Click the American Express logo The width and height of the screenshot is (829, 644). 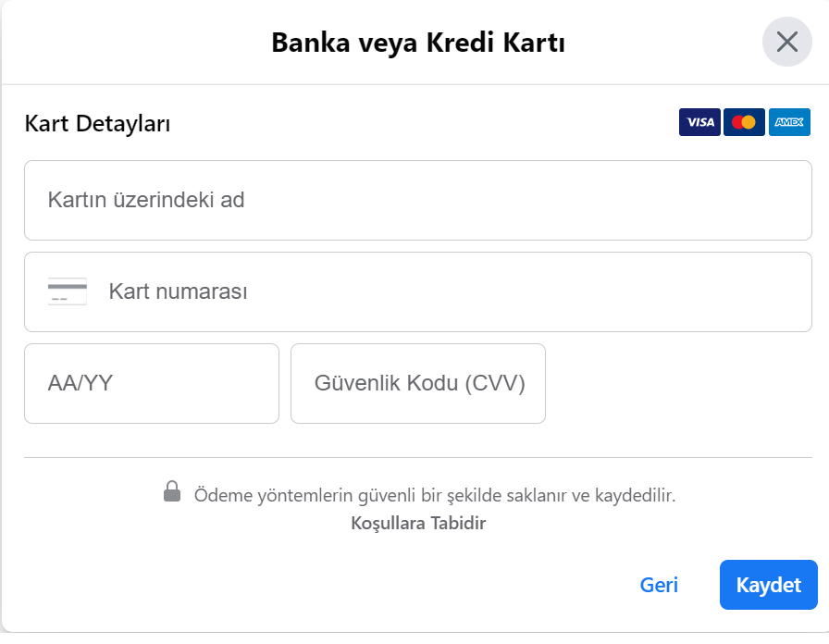(789, 122)
